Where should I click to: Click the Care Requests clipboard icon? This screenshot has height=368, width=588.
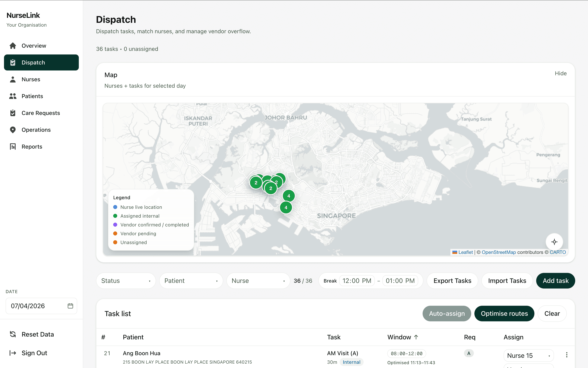[13, 113]
